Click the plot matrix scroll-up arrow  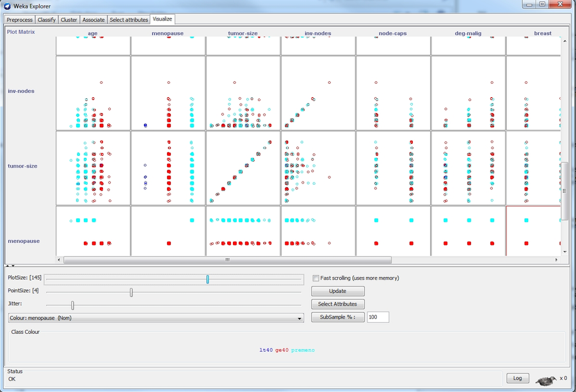click(564, 41)
